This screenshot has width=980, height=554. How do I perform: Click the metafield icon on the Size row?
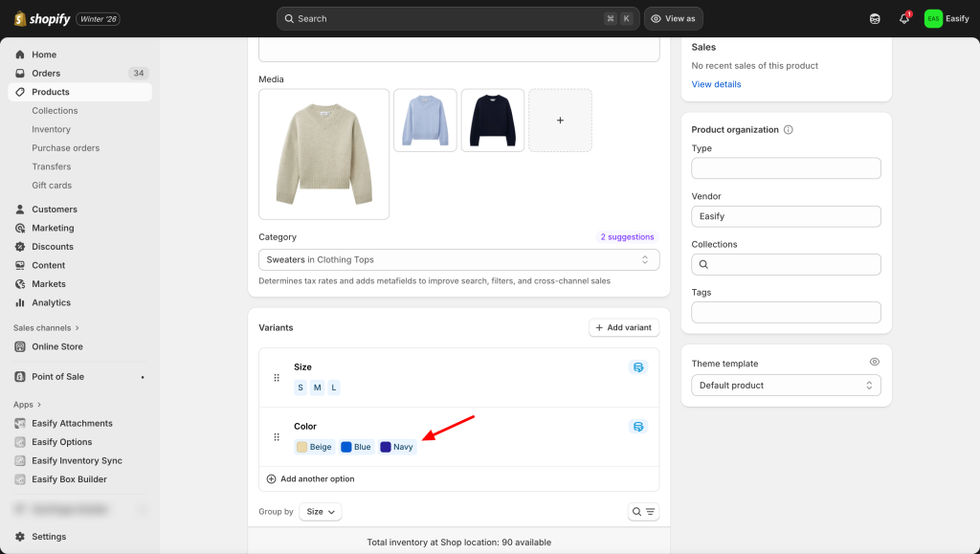638,366
